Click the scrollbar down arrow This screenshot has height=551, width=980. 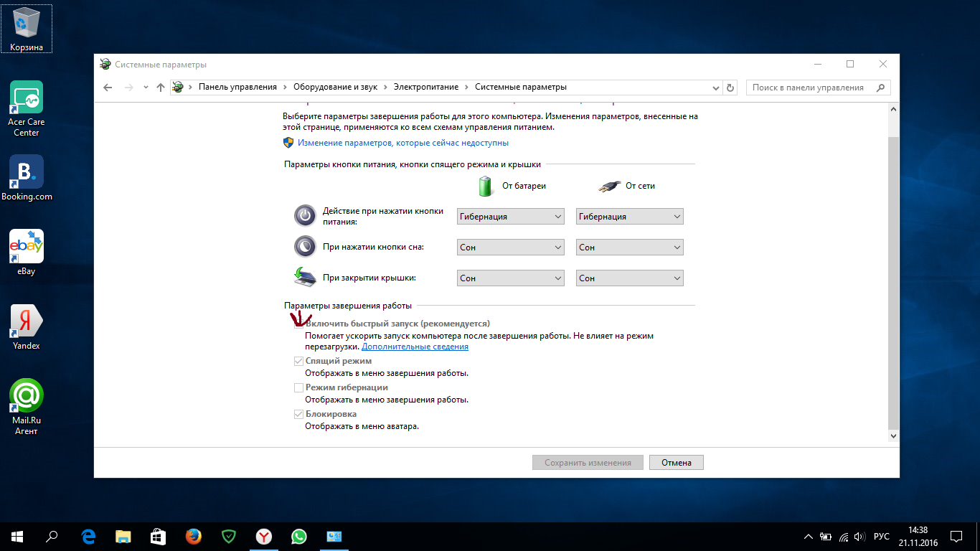point(893,435)
